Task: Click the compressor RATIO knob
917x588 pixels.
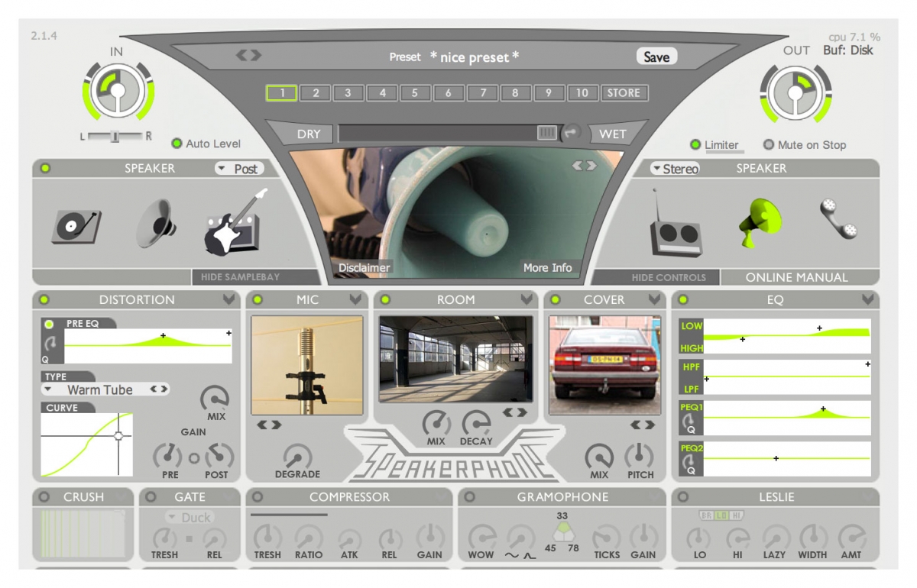Action: tap(309, 538)
